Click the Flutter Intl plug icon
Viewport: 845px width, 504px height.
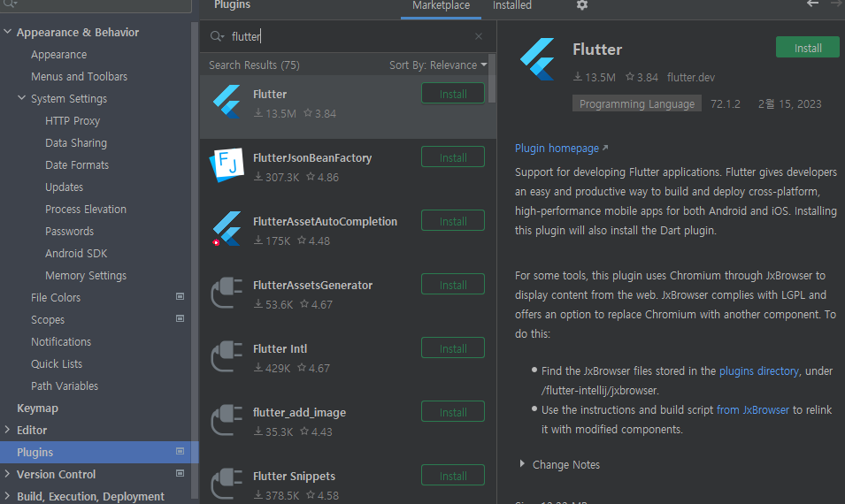point(227,356)
